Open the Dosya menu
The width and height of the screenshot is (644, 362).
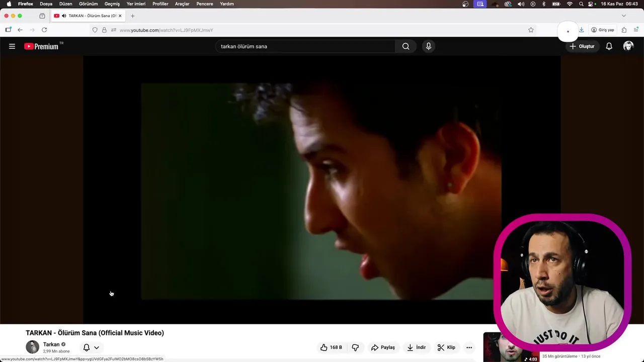click(46, 4)
